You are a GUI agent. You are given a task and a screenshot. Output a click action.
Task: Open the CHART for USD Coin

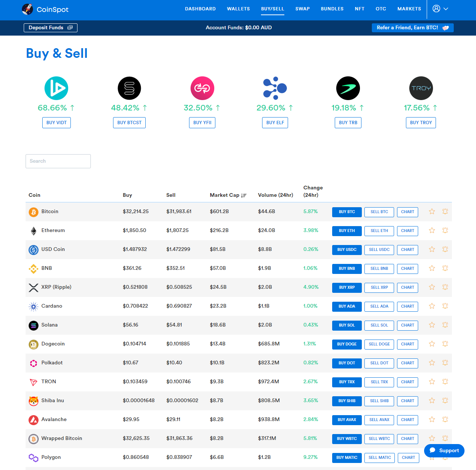[x=407, y=250]
